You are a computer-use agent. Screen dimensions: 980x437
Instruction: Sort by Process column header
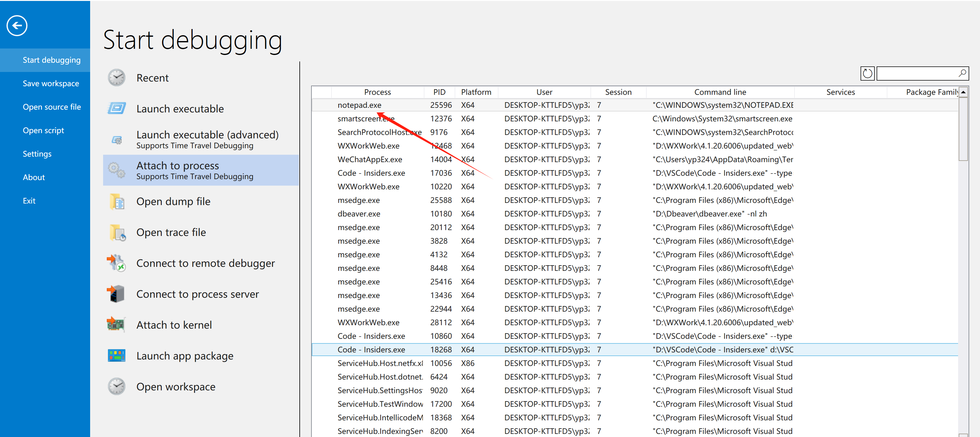pyautogui.click(x=377, y=92)
